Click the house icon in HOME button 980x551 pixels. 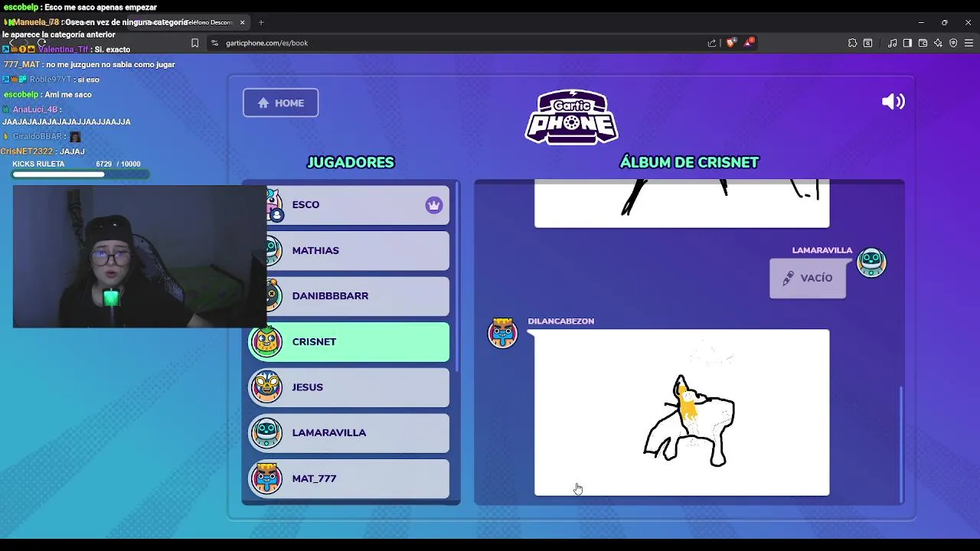coord(263,103)
